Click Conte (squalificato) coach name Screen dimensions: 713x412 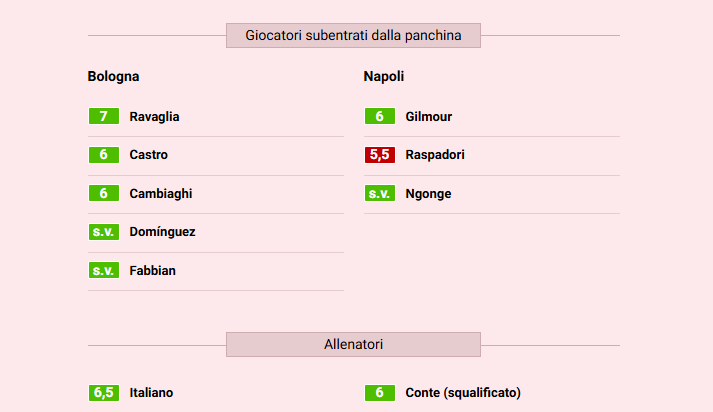[463, 393]
